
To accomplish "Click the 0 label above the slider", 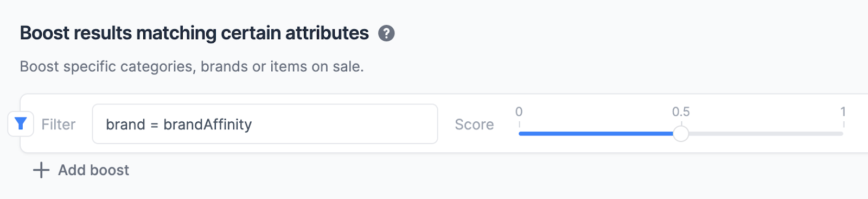I will 519,111.
